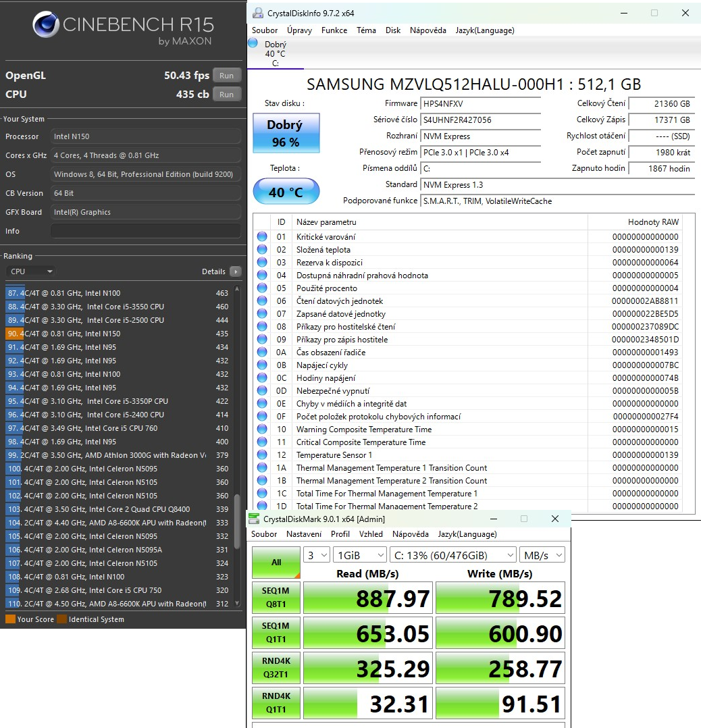The image size is (701, 728).
Task: Open the MB/s unit dropdown
Action: pyautogui.click(x=542, y=554)
